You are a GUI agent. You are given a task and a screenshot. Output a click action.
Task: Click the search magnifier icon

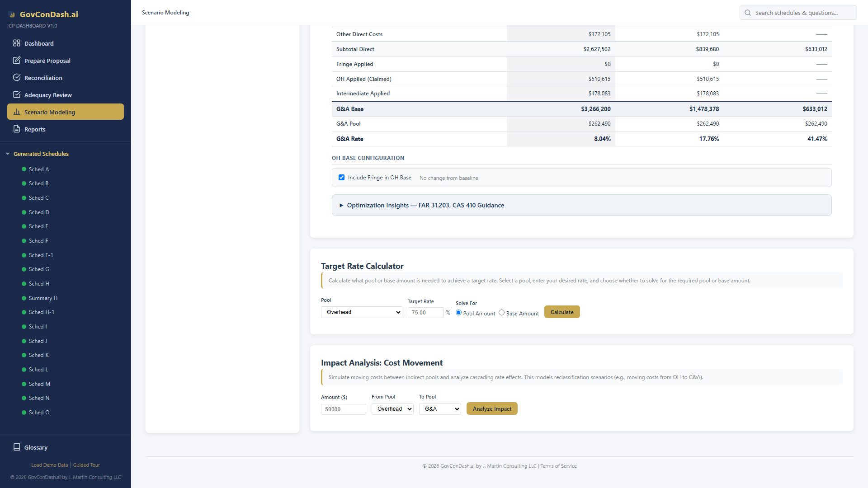tap(748, 13)
